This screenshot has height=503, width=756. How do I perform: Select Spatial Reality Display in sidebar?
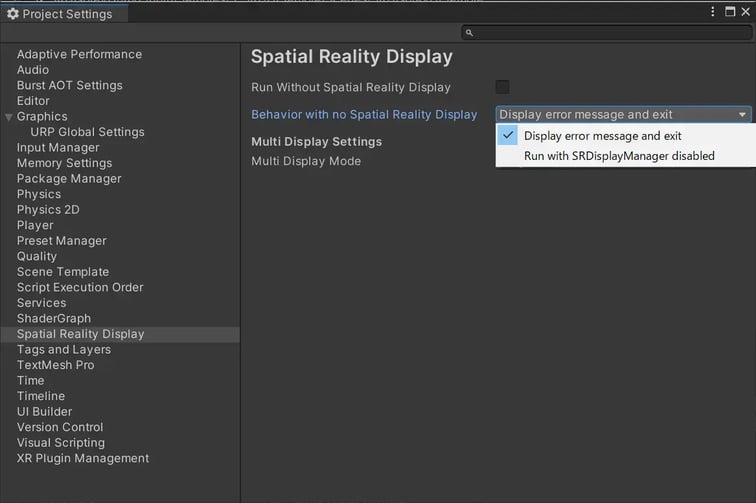[x=120, y=334]
